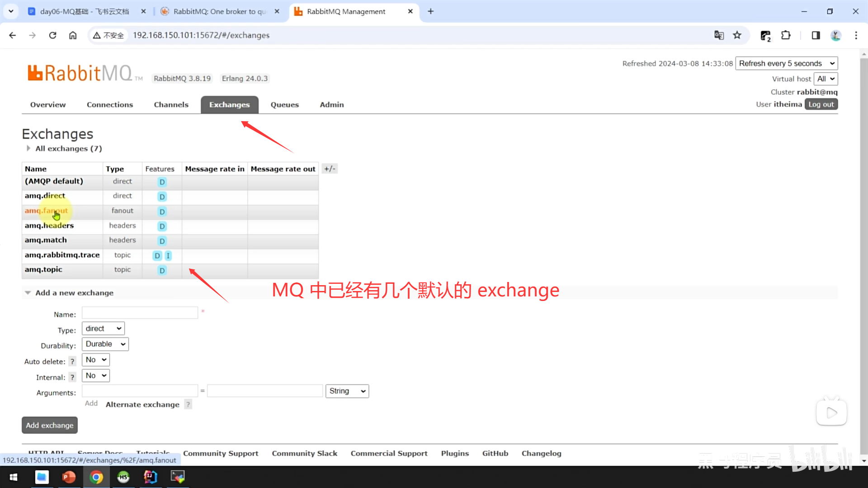Click the Internal help question mark
The image size is (868, 488).
pyautogui.click(x=72, y=377)
